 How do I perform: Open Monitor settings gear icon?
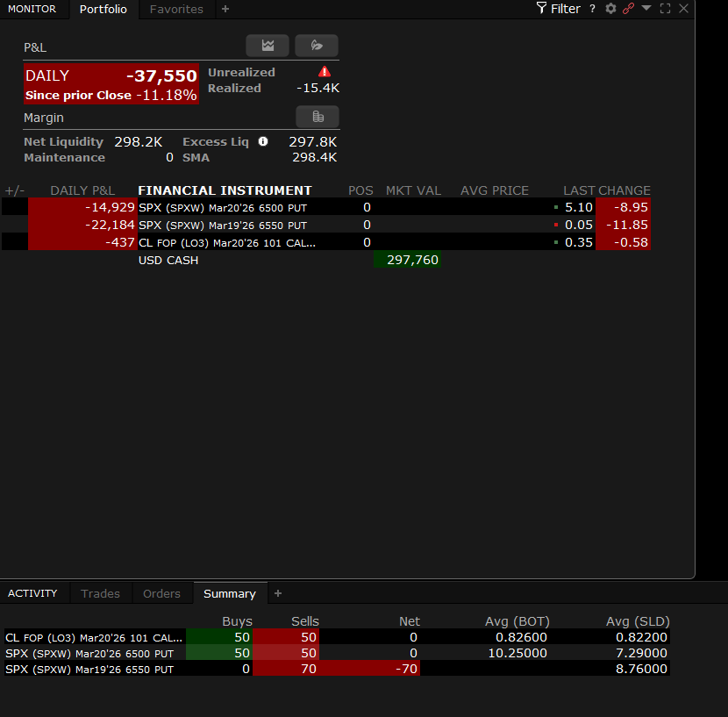610,9
